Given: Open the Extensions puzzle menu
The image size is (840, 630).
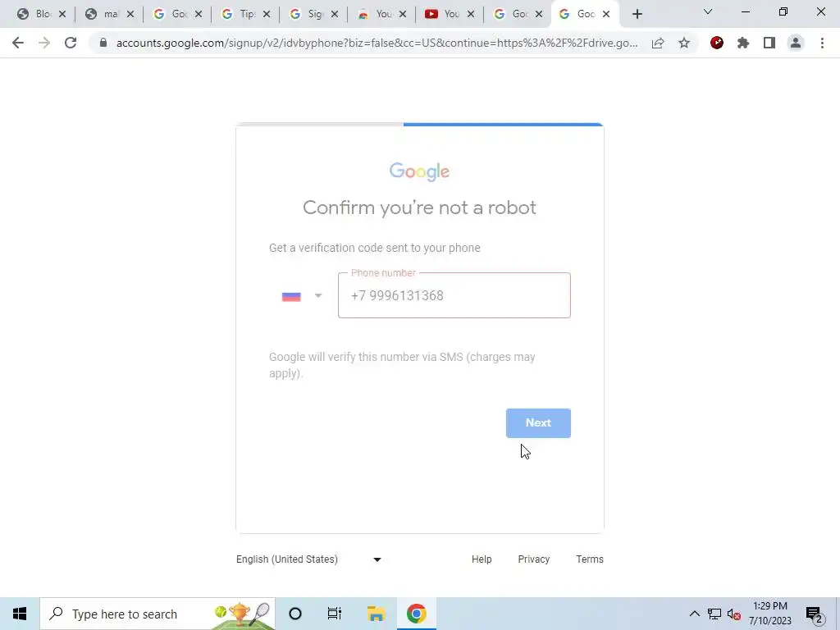Looking at the screenshot, I should (743, 43).
